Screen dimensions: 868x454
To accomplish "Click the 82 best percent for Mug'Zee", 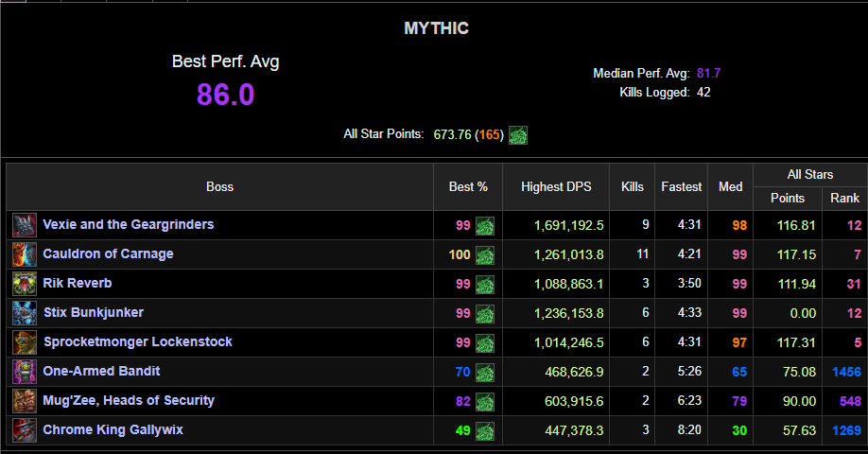I will pos(462,401).
